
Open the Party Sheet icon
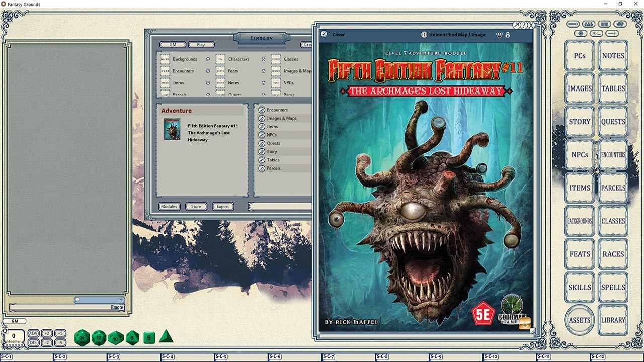tap(588, 24)
